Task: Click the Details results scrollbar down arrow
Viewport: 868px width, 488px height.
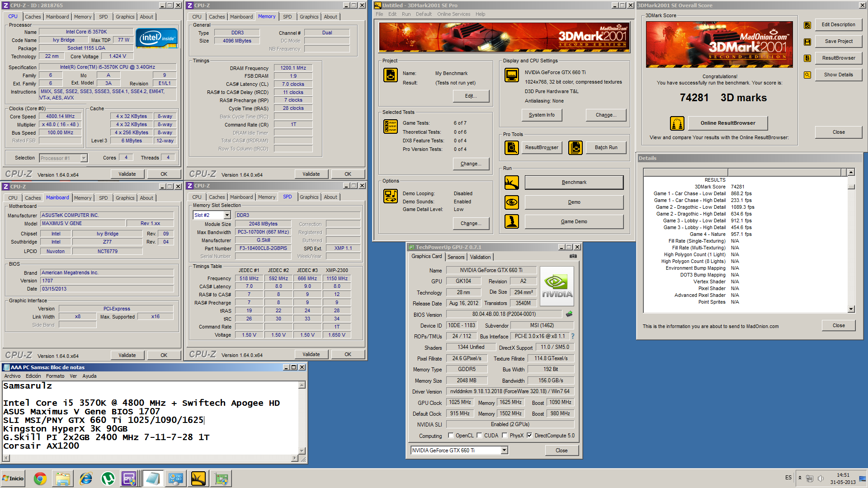Action: click(851, 309)
